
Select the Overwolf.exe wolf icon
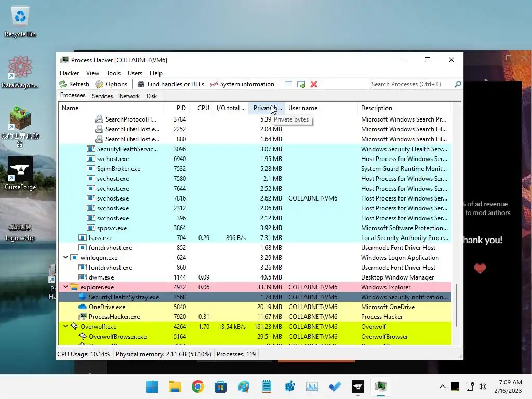pyautogui.click(x=74, y=326)
